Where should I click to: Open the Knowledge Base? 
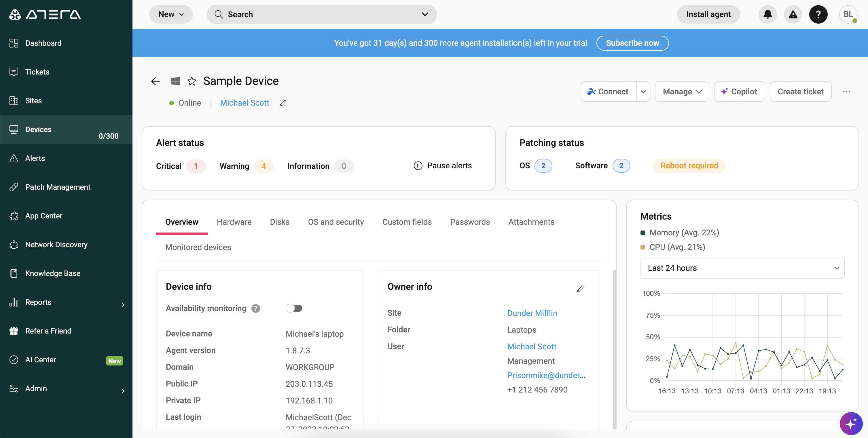53,273
